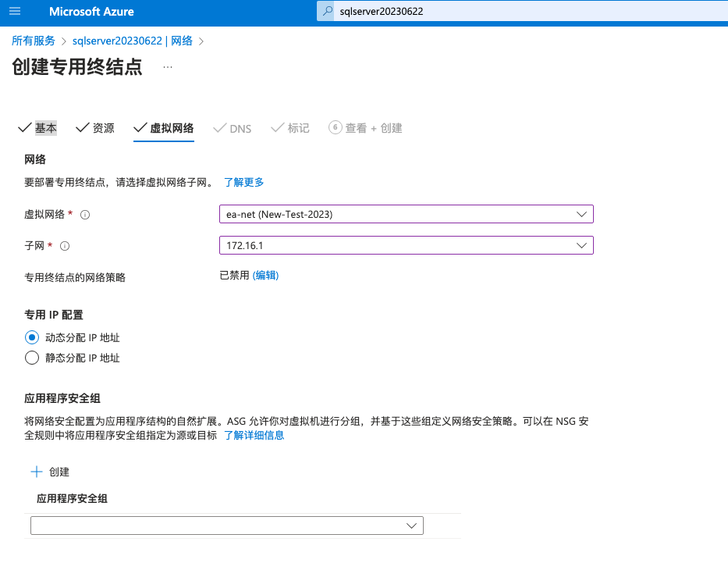
Task: Open the 子网 dropdown showing 172.16.1
Action: pos(407,245)
